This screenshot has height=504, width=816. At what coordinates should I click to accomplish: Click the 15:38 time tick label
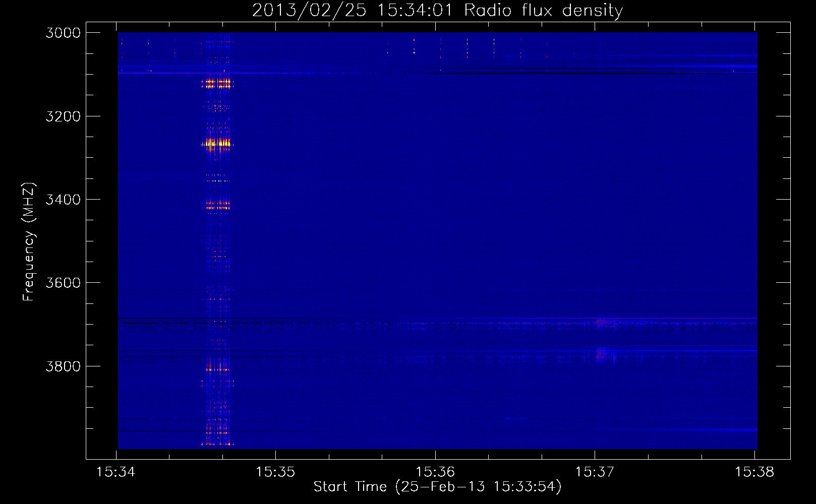click(754, 472)
